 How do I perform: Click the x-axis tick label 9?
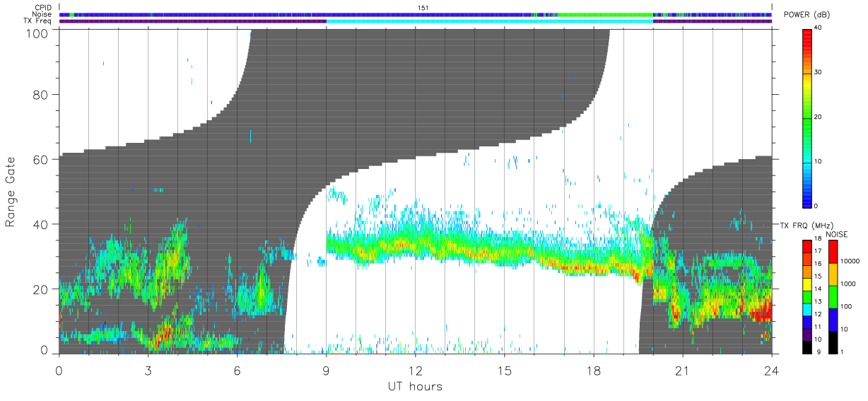pos(326,370)
